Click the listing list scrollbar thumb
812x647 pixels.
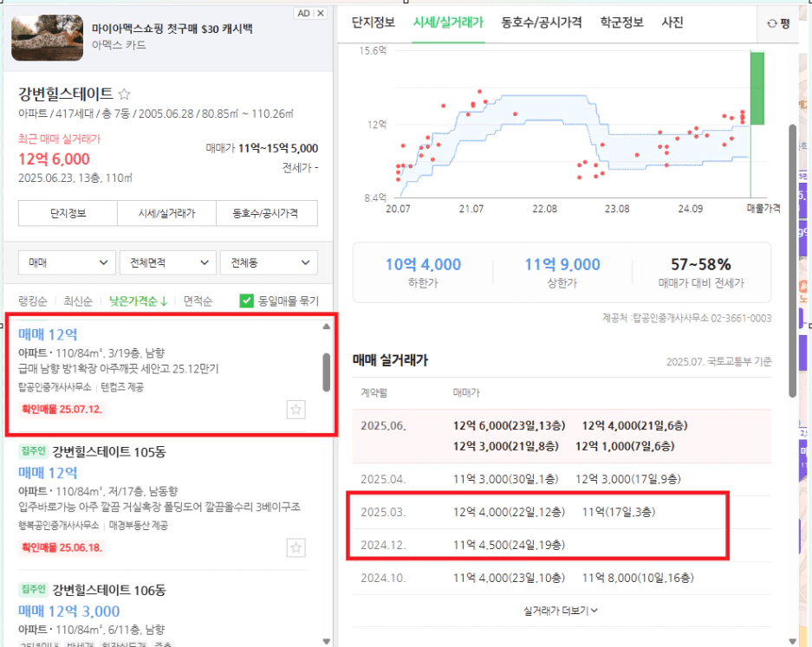326,372
